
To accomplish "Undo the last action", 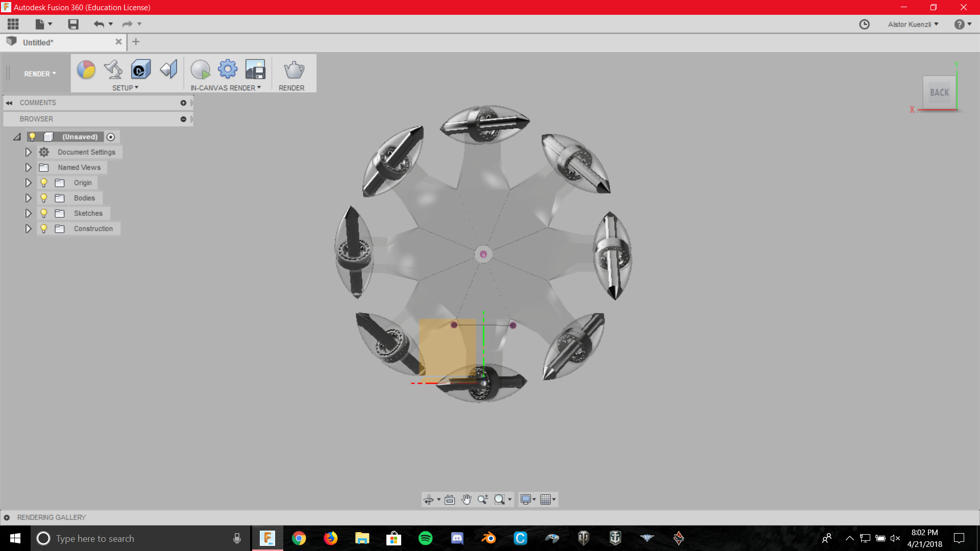I will click(99, 24).
